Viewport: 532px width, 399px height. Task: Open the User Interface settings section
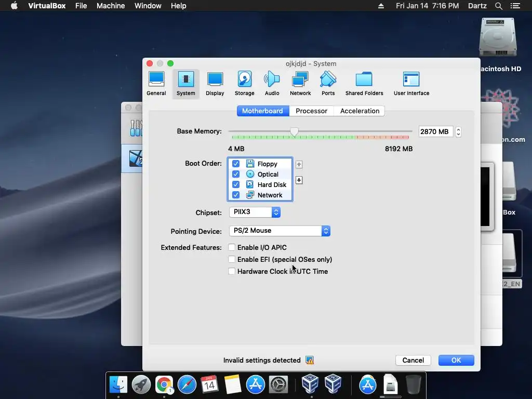pos(411,84)
